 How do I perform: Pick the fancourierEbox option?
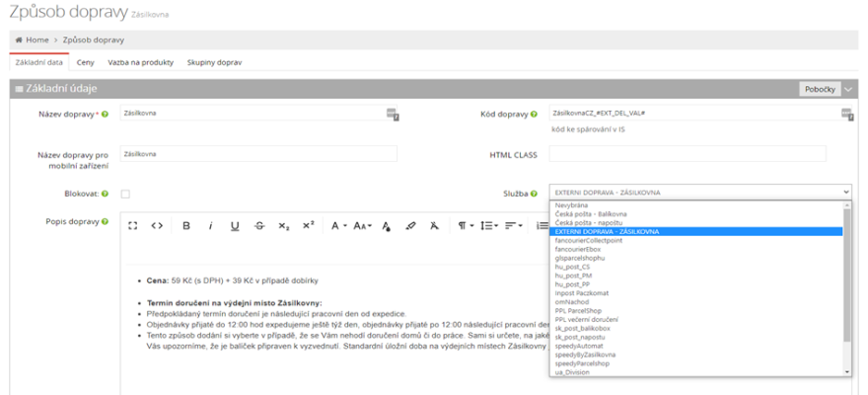[696, 249]
